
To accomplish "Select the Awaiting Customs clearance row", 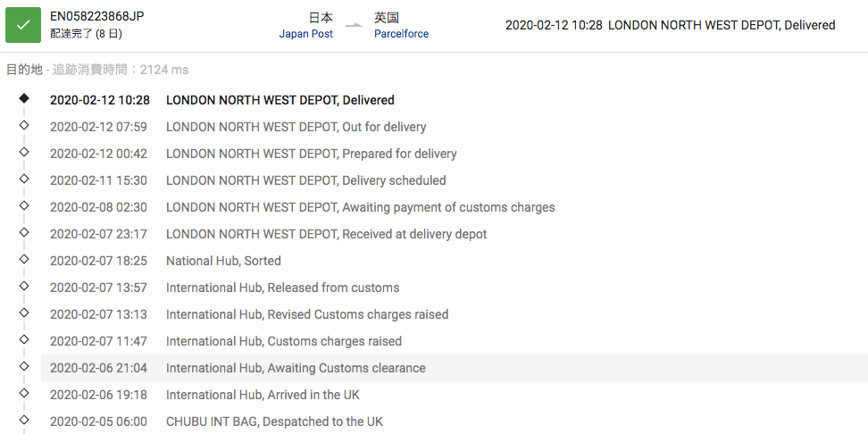I will [295, 368].
